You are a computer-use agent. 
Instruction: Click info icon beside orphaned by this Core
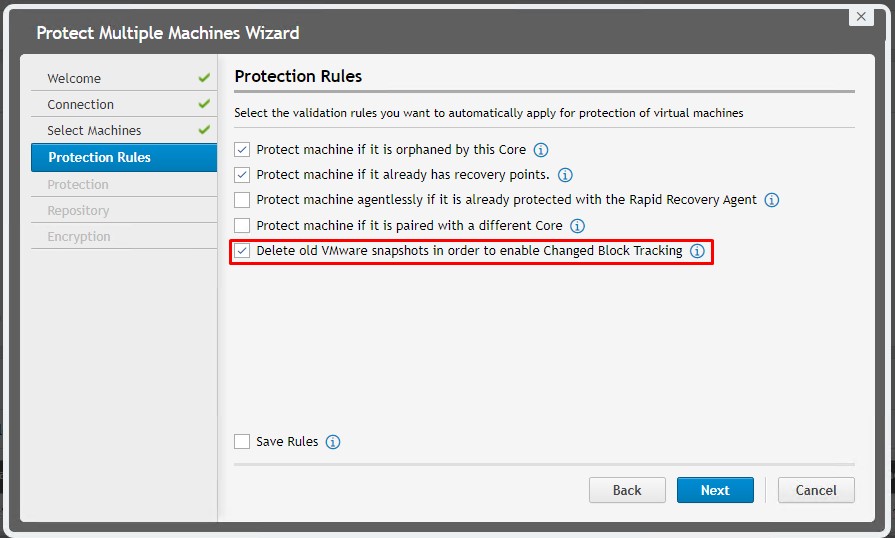point(541,150)
